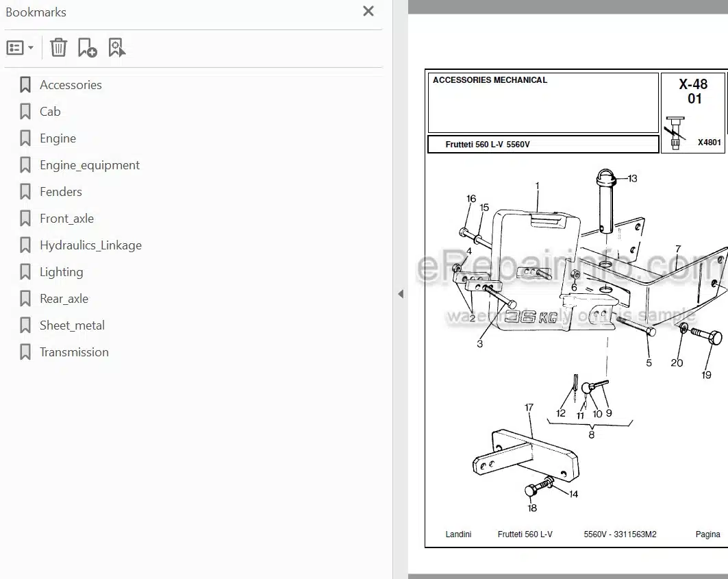
Task: Select the Engine_equipment bookmark
Action: pos(90,165)
